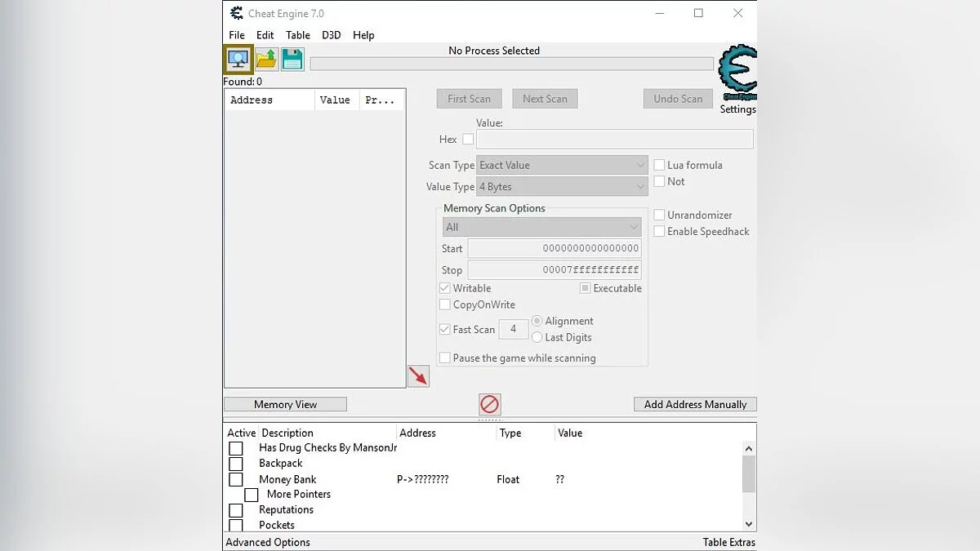Select a process with the computer icon

(x=237, y=59)
